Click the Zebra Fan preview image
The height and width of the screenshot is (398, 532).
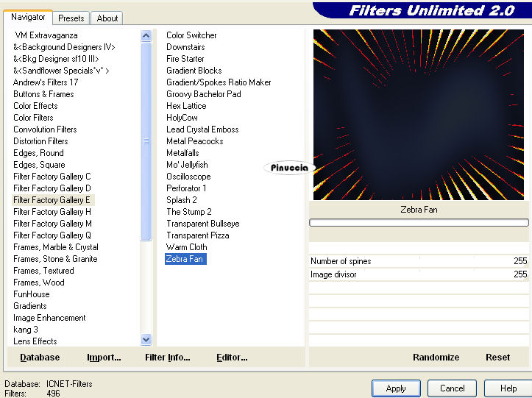(419, 115)
